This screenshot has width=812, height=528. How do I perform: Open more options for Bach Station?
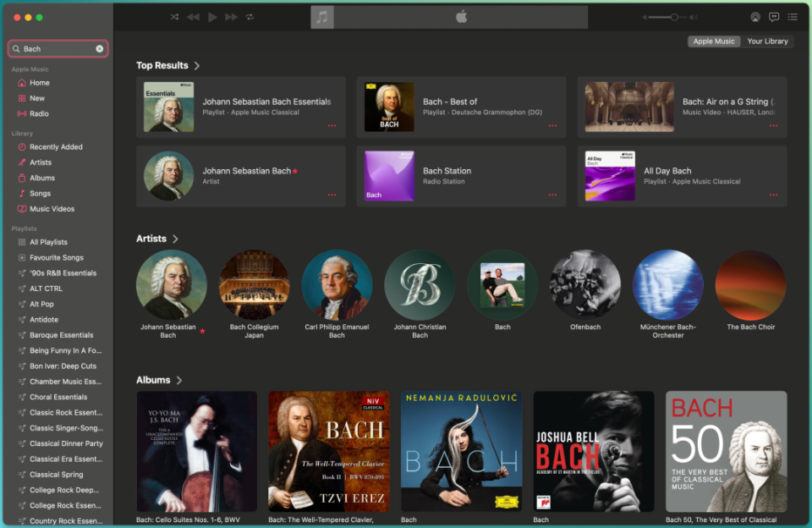552,195
